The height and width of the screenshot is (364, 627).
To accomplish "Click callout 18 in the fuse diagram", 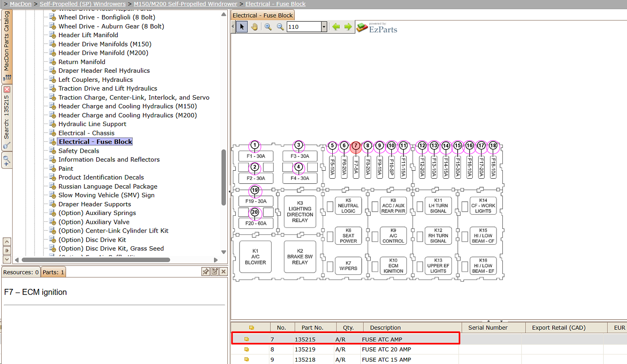I will coord(493,146).
